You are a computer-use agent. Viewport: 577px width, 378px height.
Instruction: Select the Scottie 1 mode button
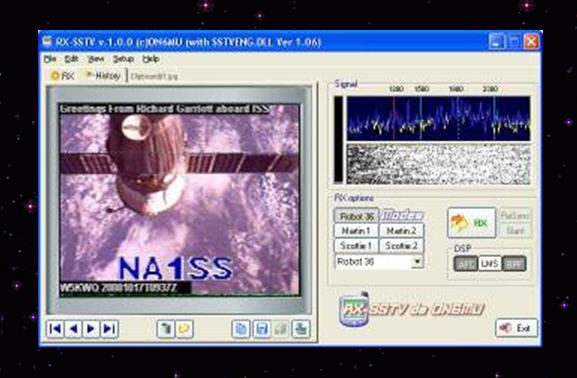356,245
